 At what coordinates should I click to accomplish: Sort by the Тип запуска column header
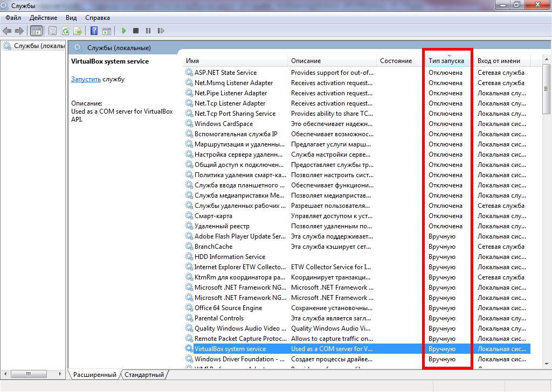click(446, 61)
